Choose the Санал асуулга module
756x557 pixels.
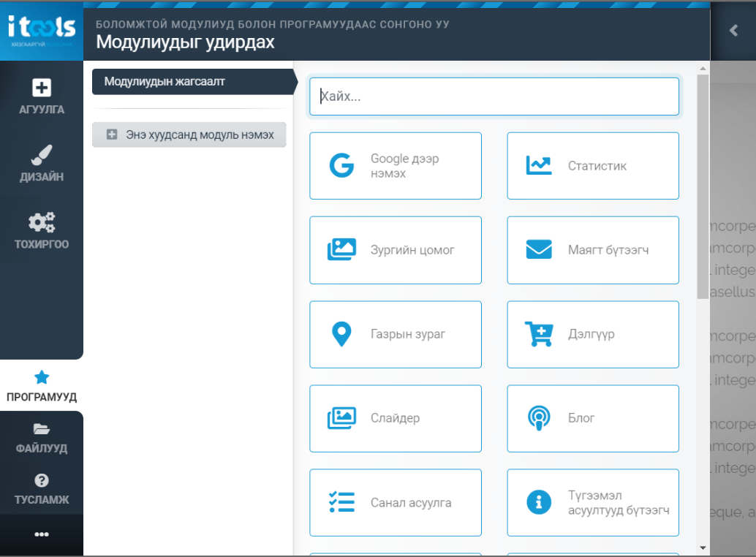[396, 503]
